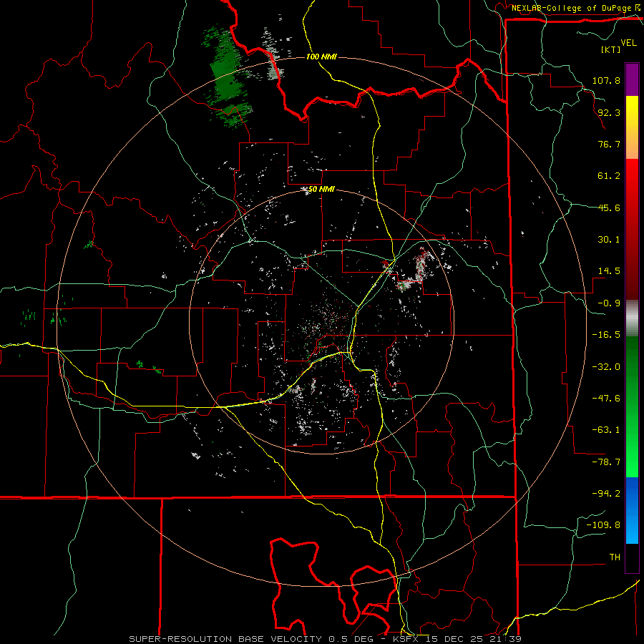
Task: Click the NEXLAB-College of DuPage watermark text
Action: 573,8
